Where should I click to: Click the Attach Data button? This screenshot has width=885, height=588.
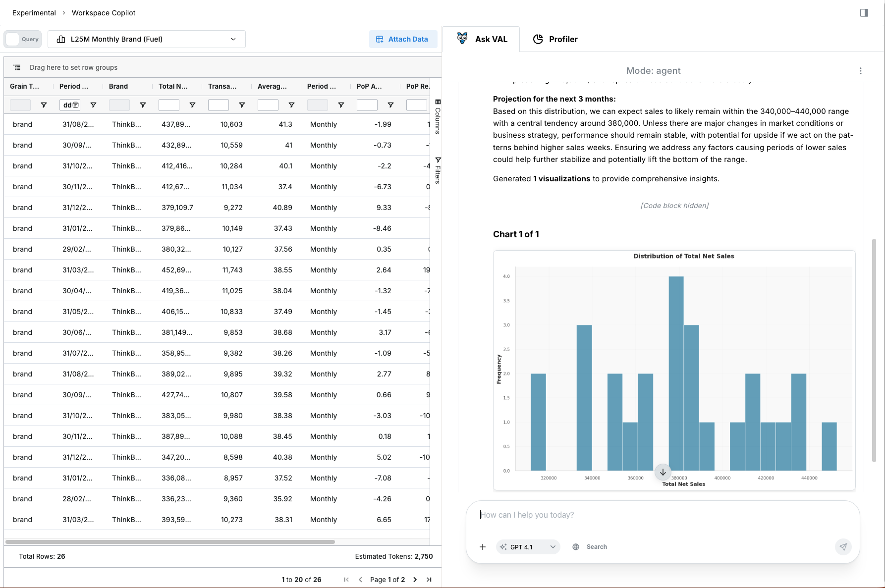402,39
